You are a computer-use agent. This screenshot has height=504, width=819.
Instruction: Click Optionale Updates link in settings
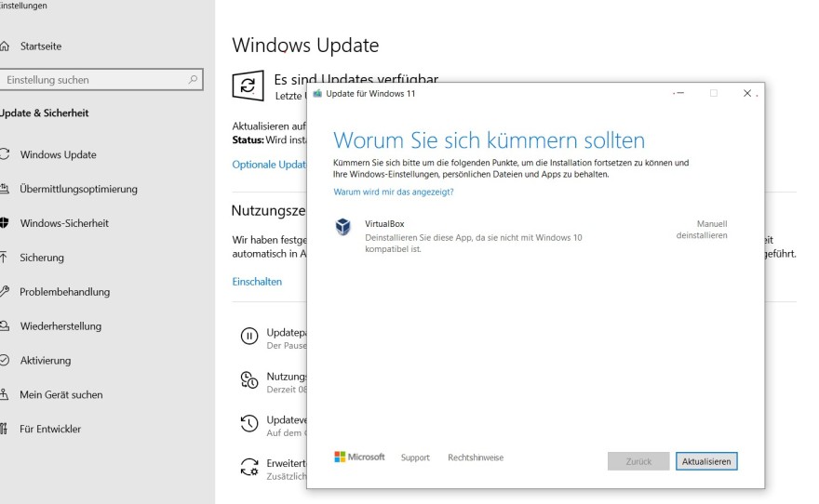pyautogui.click(x=270, y=165)
